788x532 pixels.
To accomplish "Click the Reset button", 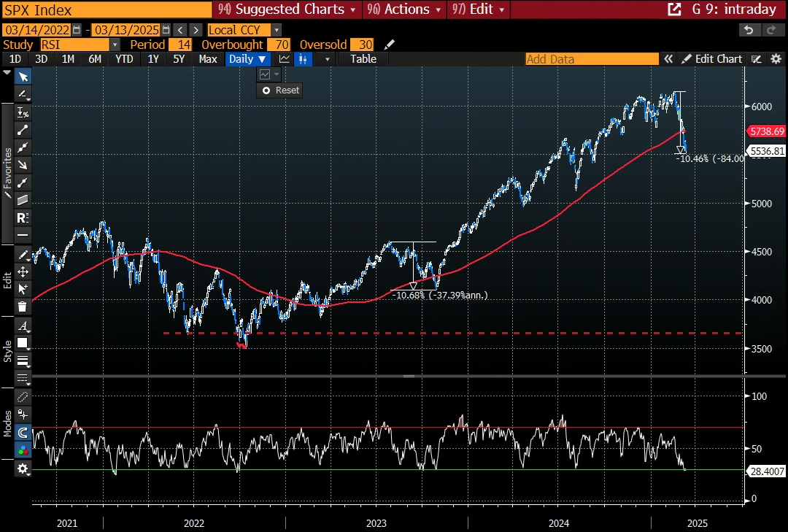I will pos(280,90).
